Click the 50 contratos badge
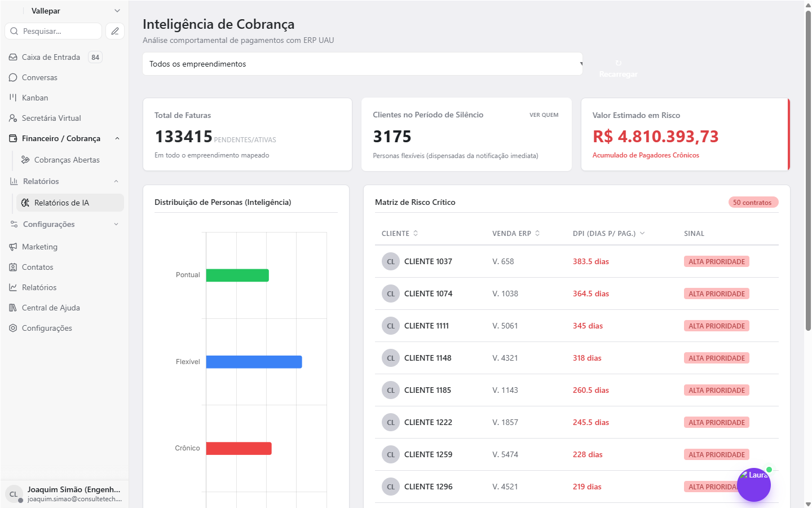Viewport: 812px width, 508px height. [x=753, y=202]
